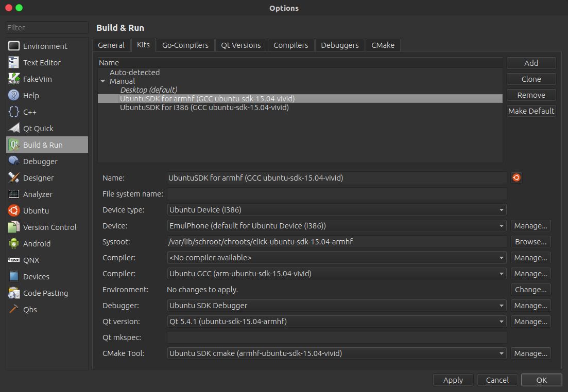The height and width of the screenshot is (392, 568).
Task: Switch to the Go-Compilers tab
Action: coord(185,45)
